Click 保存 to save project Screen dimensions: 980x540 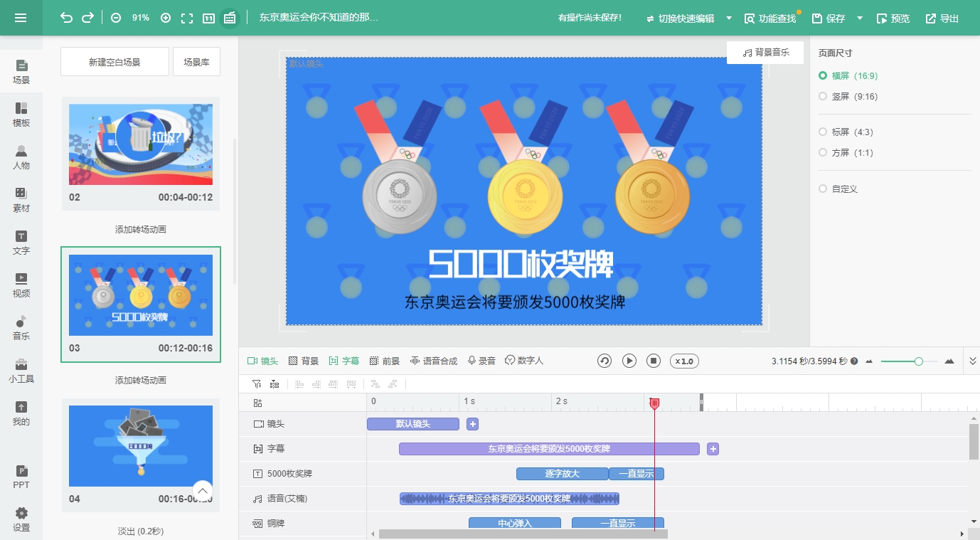829,18
